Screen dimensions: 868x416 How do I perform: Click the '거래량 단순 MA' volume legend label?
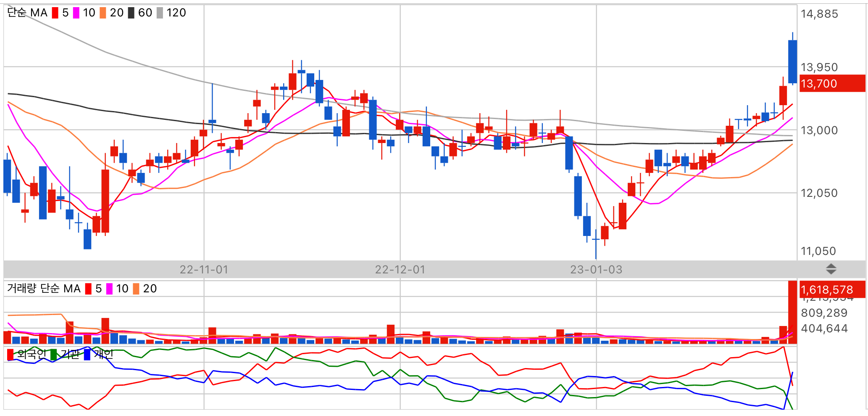click(44, 289)
